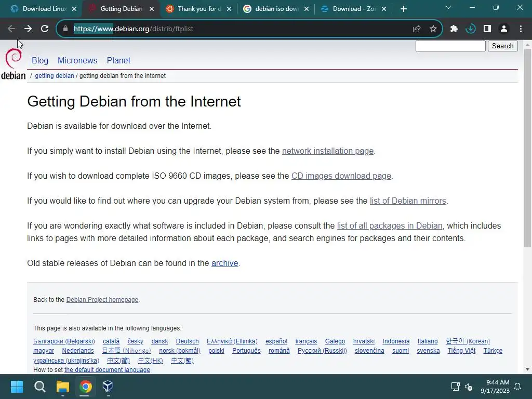The width and height of the screenshot is (532, 399).
Task: Show Chrome downloads icon
Action: point(471,29)
